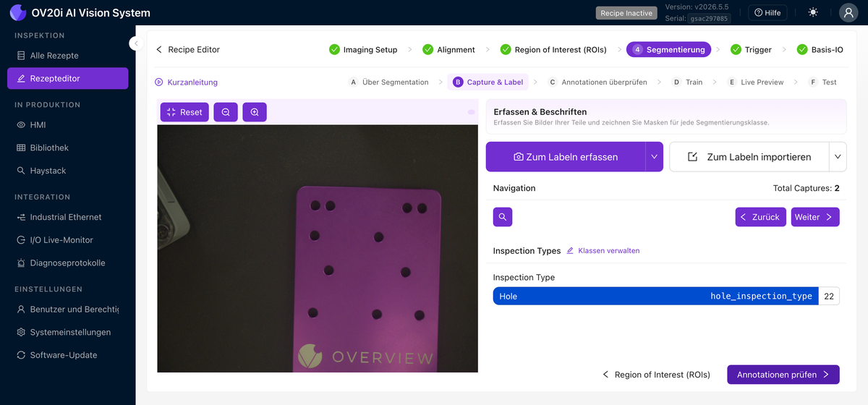The height and width of the screenshot is (405, 868).
Task: Go to Trigger step
Action: pos(751,50)
